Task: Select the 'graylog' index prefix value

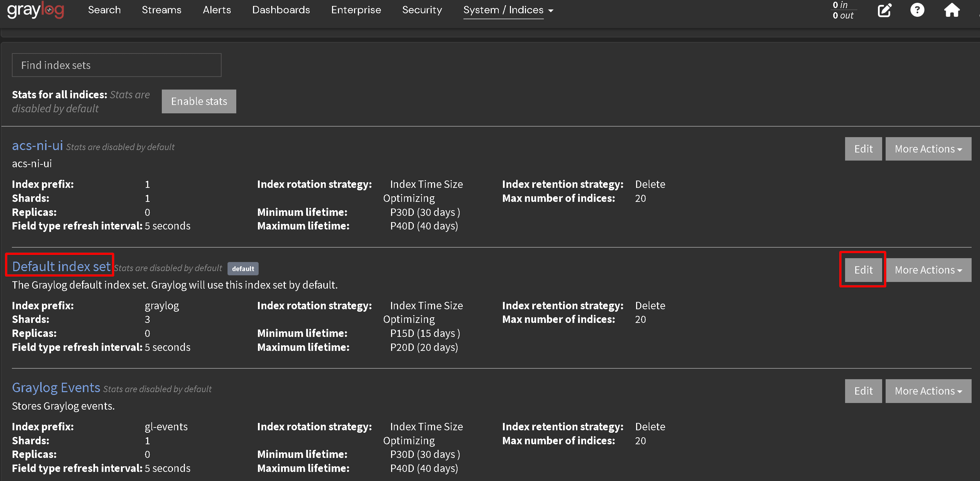Action: [162, 306]
